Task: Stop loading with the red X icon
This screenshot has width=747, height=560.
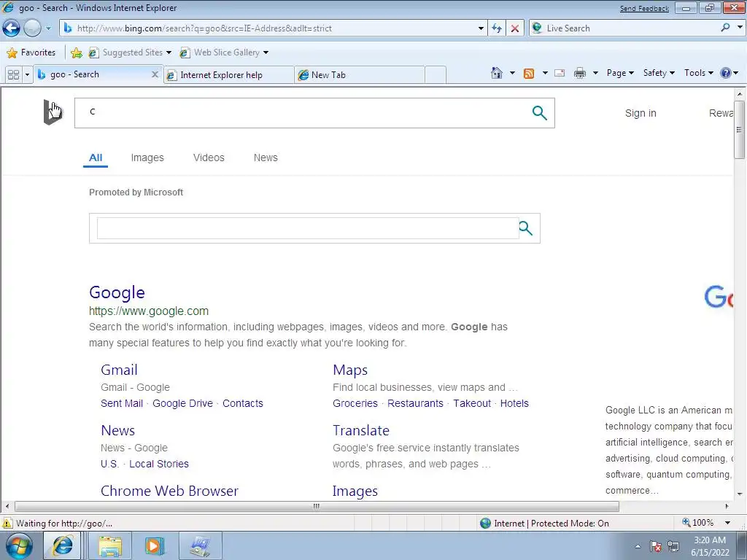Action: click(x=514, y=28)
